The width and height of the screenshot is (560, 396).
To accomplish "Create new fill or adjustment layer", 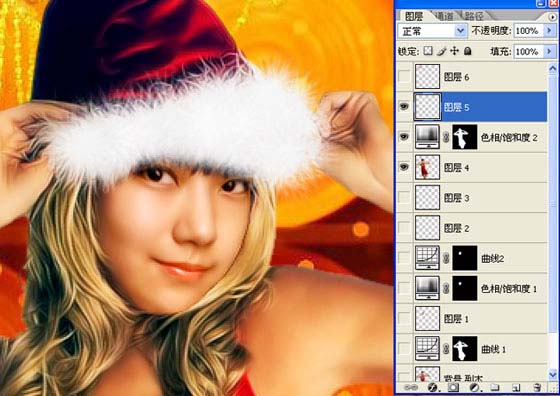I will 474,387.
